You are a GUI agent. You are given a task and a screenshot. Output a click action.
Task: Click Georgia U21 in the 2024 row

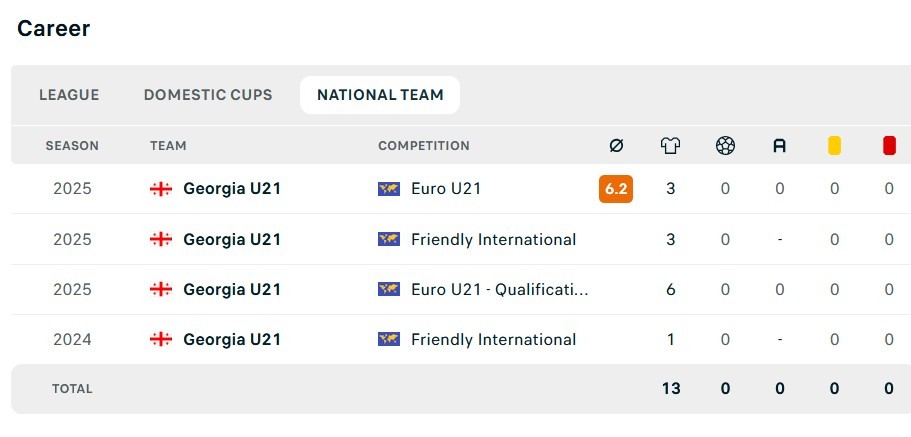[232, 339]
